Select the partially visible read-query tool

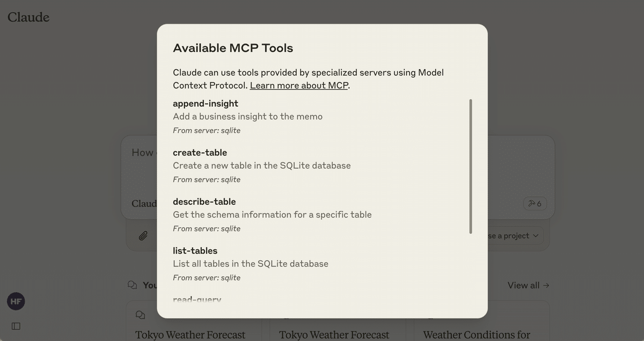click(197, 299)
